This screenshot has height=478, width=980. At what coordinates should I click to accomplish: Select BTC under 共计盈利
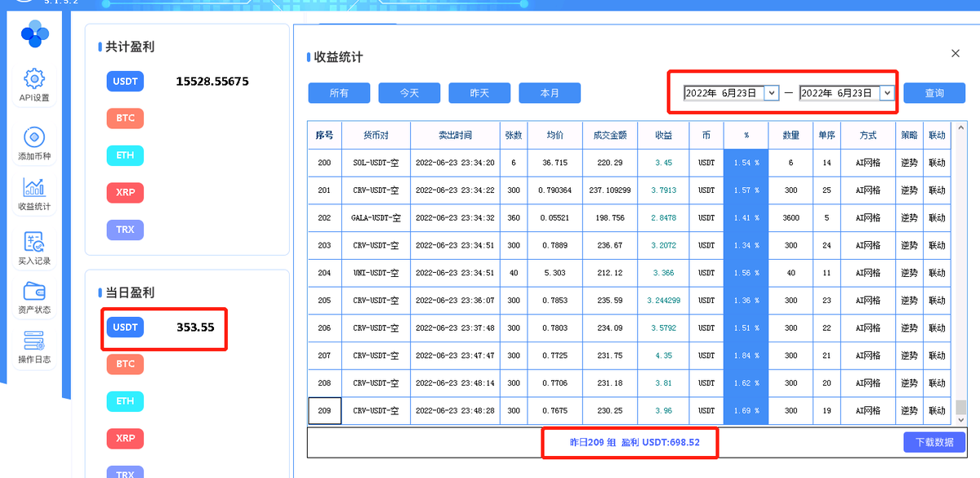125,118
